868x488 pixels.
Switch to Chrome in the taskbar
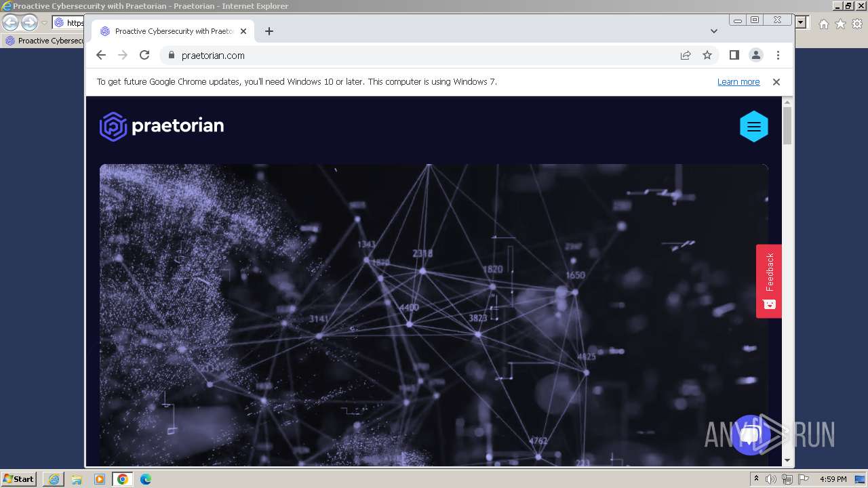pos(123,479)
